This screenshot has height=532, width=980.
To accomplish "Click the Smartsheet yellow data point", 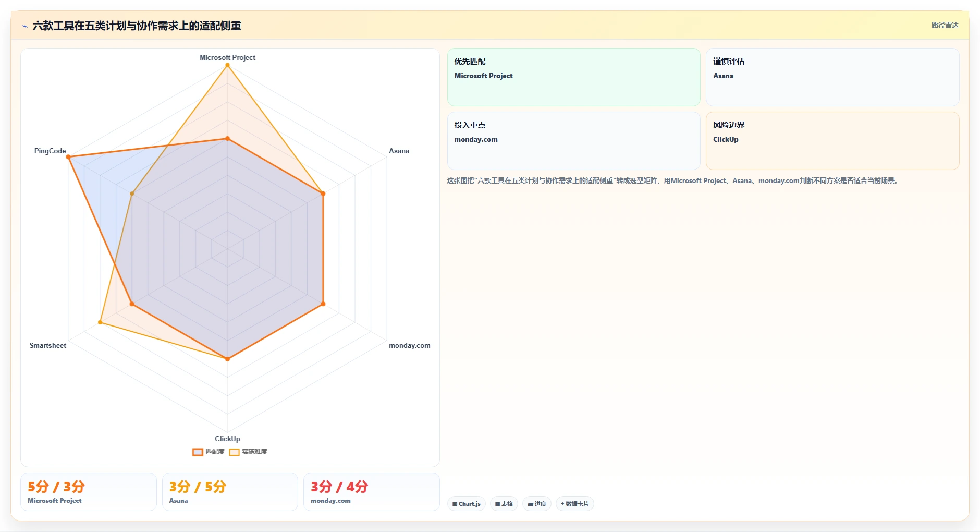I will (x=100, y=322).
